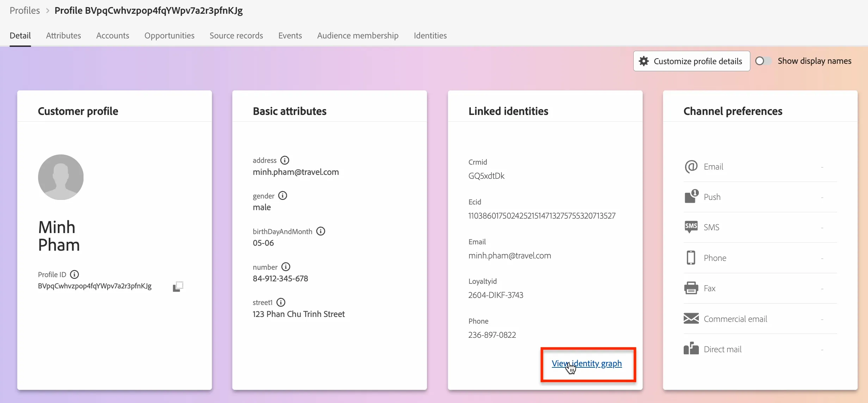Click the Ecid number value

542,216
